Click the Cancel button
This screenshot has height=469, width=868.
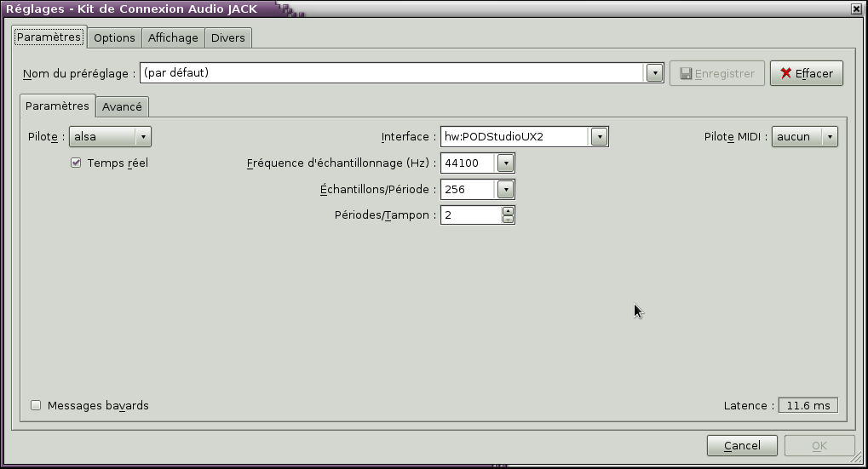point(742,446)
